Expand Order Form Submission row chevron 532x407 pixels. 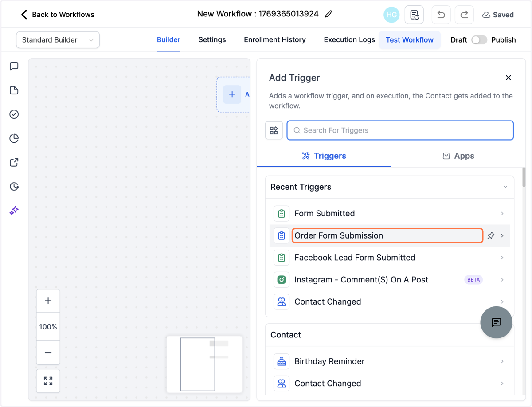(502, 235)
